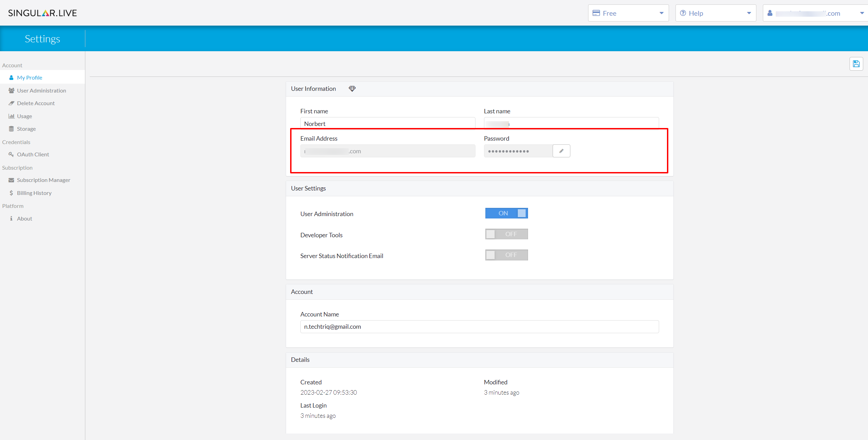Click the pencil icon to edit password
This screenshot has height=440, width=868.
click(561, 151)
